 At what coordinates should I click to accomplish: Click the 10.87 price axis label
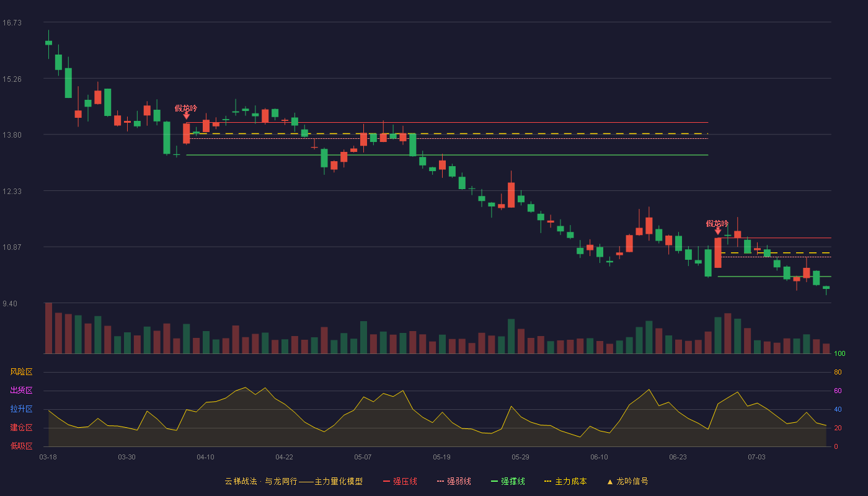click(12, 247)
